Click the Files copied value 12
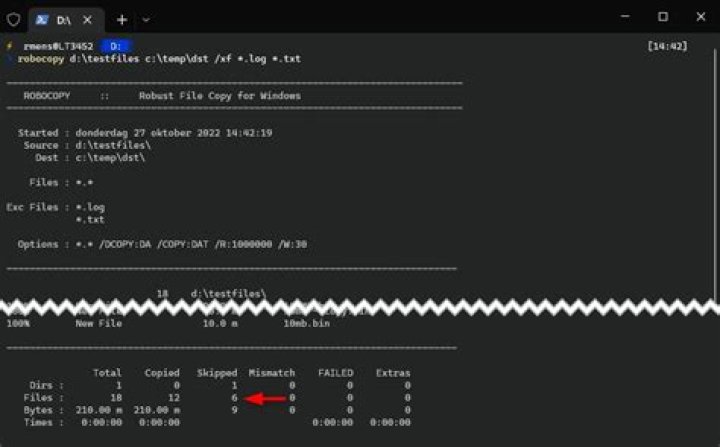This screenshot has height=447, width=720. point(174,397)
